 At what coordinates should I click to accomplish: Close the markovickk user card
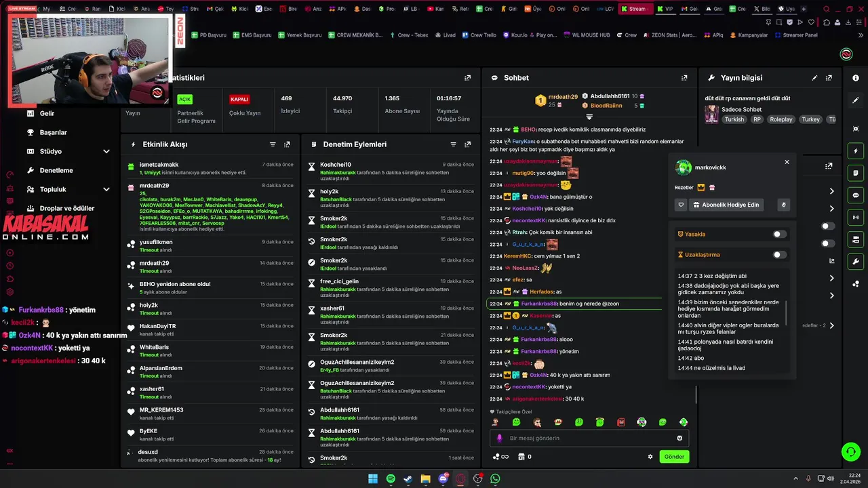pos(787,162)
